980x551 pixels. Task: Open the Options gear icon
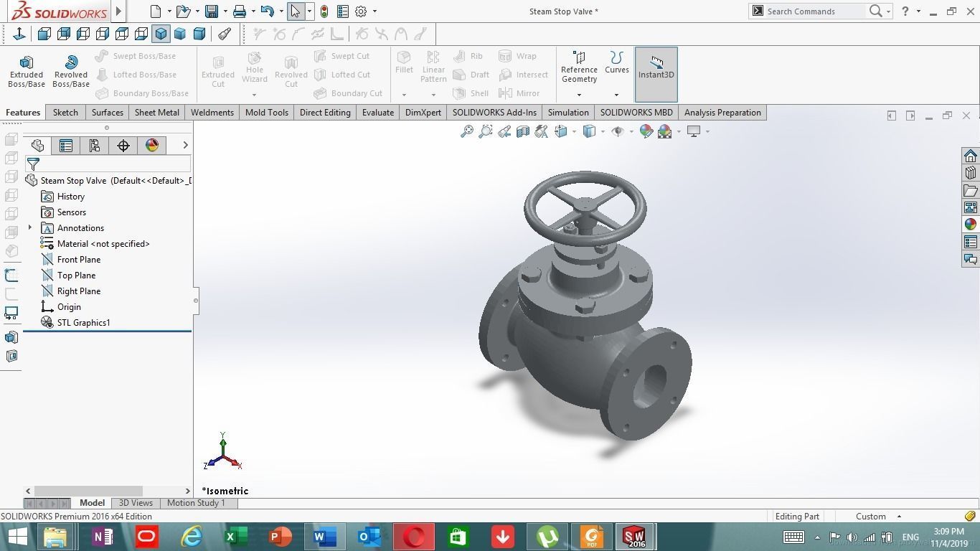click(361, 11)
